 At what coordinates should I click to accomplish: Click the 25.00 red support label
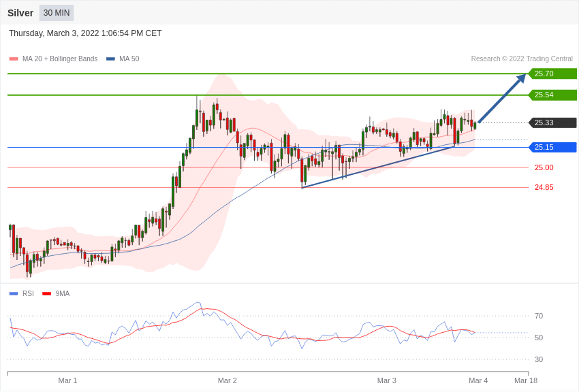pos(544,167)
